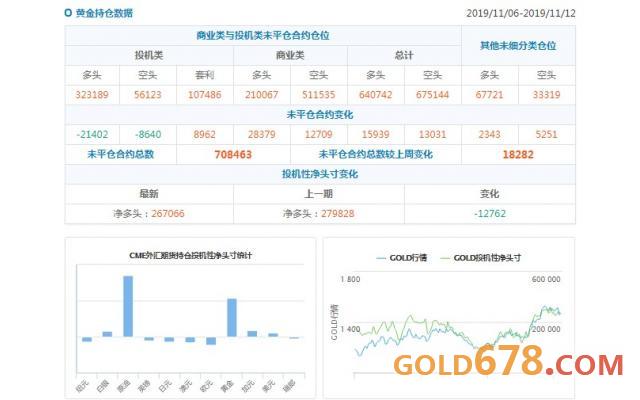The image size is (640, 400).
Task: Select the value 675144
Action: click(x=432, y=95)
